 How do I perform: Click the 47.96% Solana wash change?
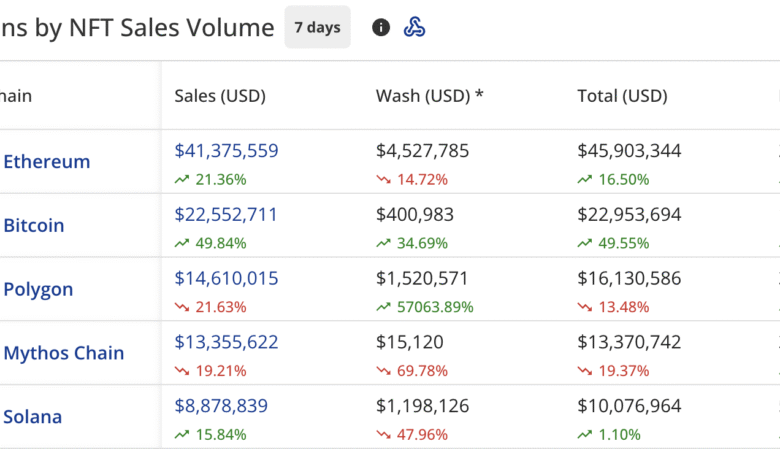[x=412, y=435]
